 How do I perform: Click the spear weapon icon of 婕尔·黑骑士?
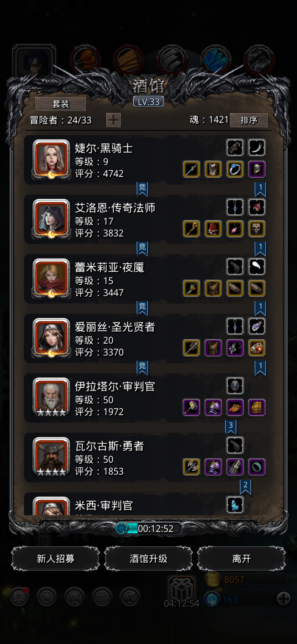(191, 169)
